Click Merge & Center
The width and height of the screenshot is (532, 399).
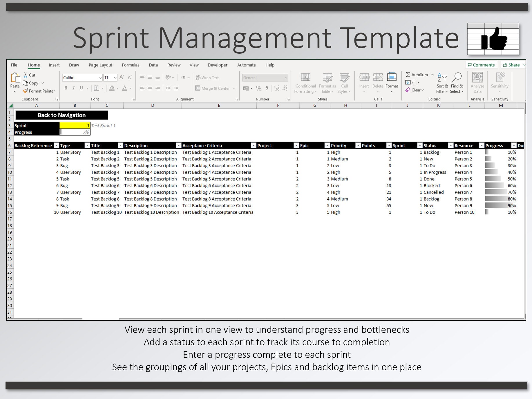pos(213,88)
